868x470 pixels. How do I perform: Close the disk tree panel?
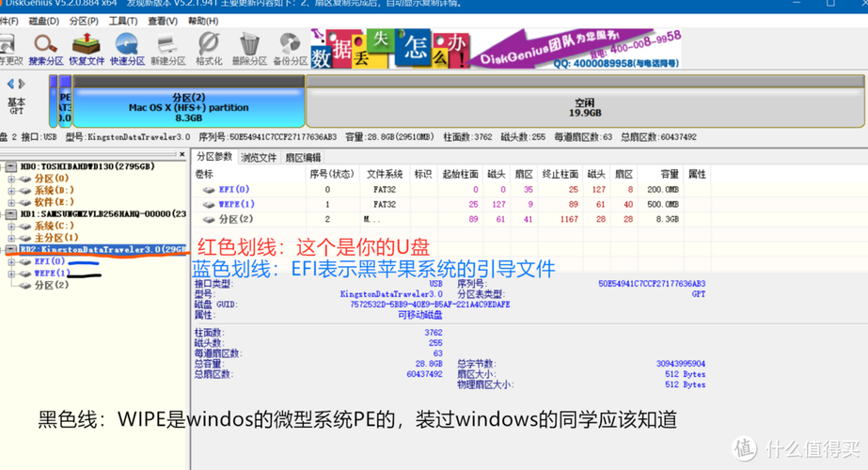pos(182,154)
